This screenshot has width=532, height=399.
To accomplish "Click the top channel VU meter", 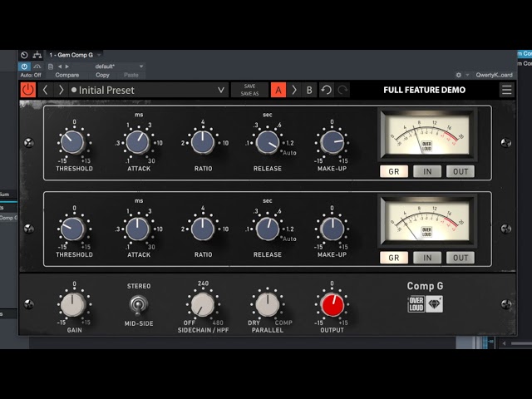I will click(427, 135).
